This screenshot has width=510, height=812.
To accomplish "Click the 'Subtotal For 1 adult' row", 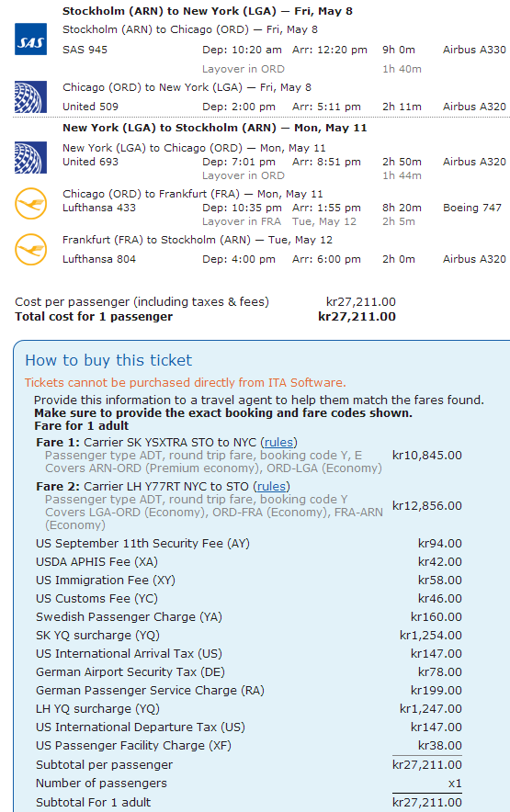I will pyautogui.click(x=249, y=803).
